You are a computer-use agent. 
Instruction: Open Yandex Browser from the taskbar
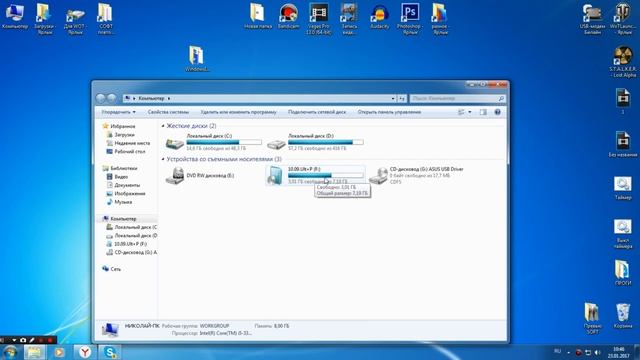(x=85, y=352)
